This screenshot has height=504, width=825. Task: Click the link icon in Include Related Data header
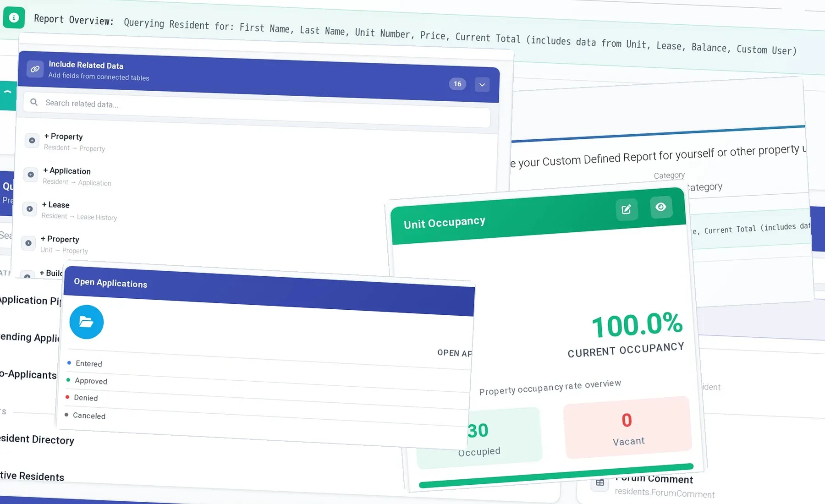[35, 69]
